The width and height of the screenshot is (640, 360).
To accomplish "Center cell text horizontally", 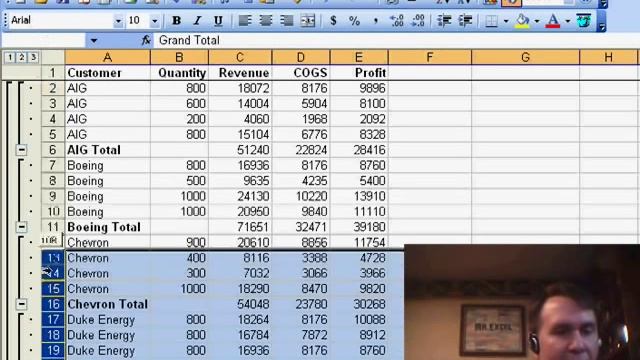I will (x=265, y=20).
